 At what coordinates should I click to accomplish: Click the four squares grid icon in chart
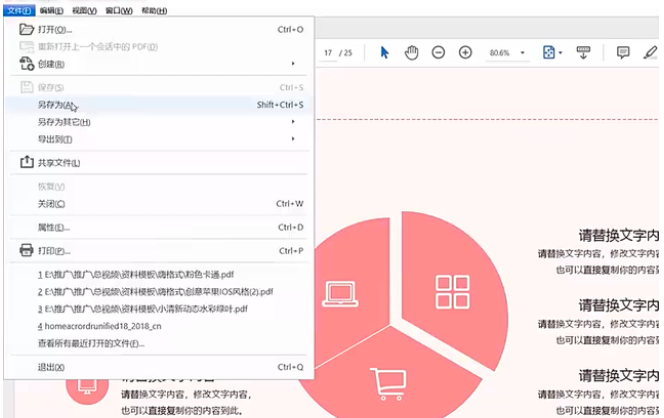tap(453, 292)
